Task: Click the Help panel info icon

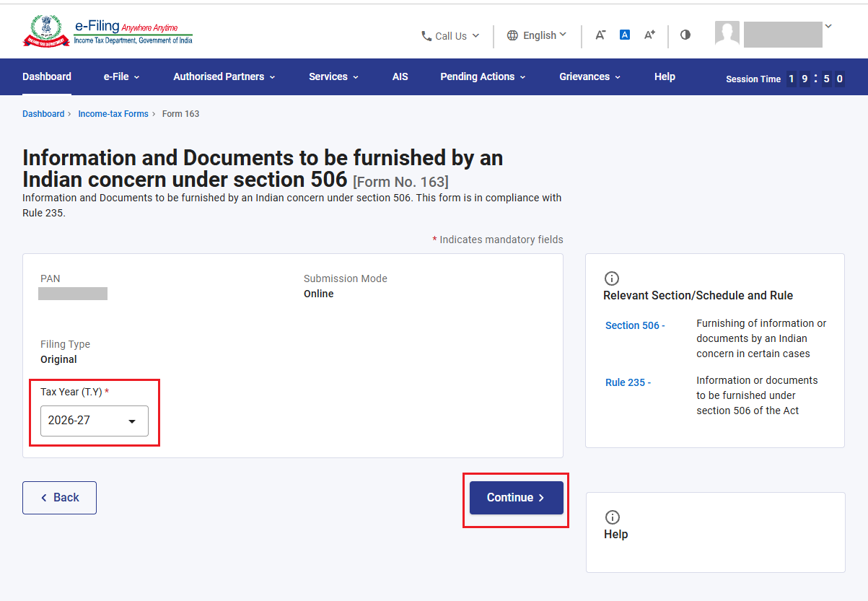Action: 612,517
